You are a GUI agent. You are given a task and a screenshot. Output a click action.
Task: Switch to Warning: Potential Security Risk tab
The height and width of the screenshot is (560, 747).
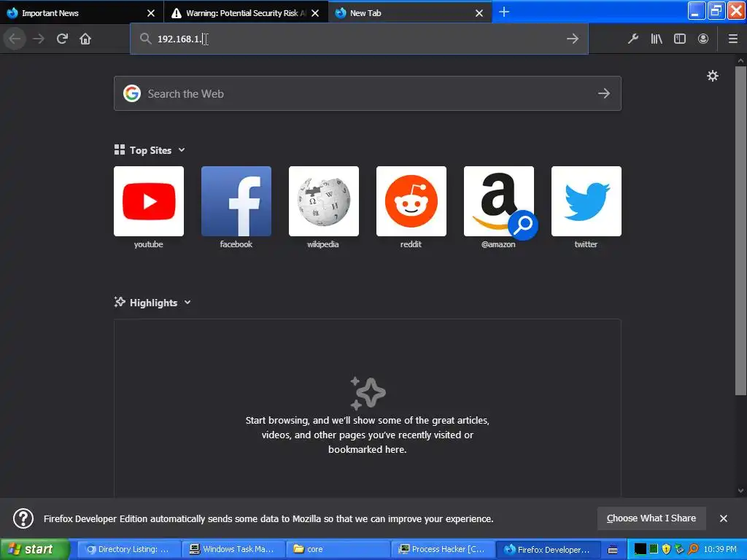click(245, 13)
